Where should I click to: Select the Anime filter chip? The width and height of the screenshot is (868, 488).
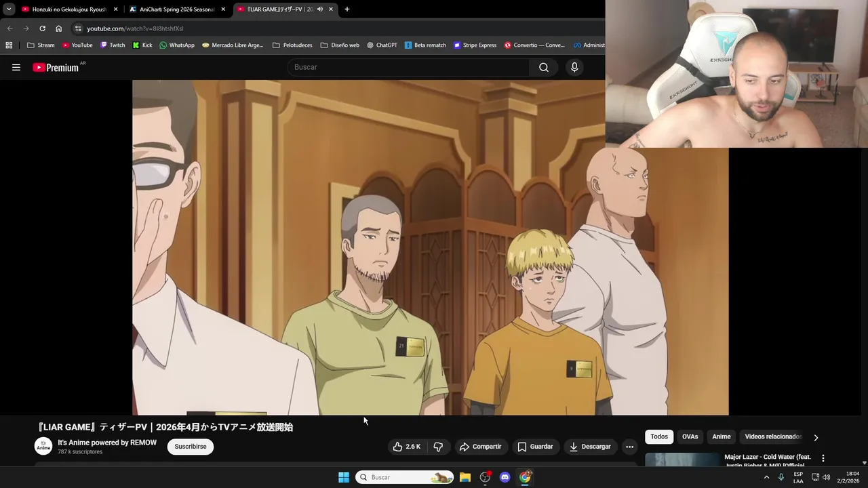722,437
